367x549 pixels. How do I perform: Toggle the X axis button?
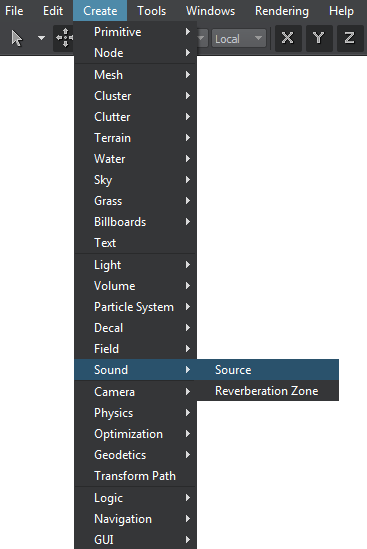coord(288,38)
